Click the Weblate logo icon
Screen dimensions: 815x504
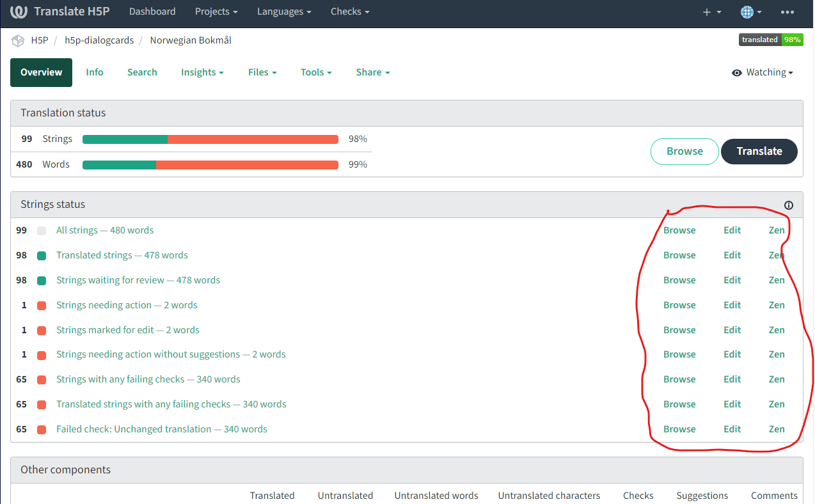pos(19,12)
